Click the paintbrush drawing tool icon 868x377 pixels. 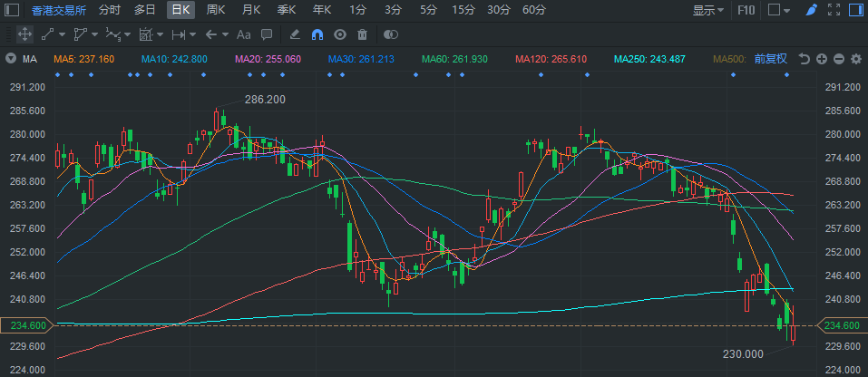[x=812, y=10]
